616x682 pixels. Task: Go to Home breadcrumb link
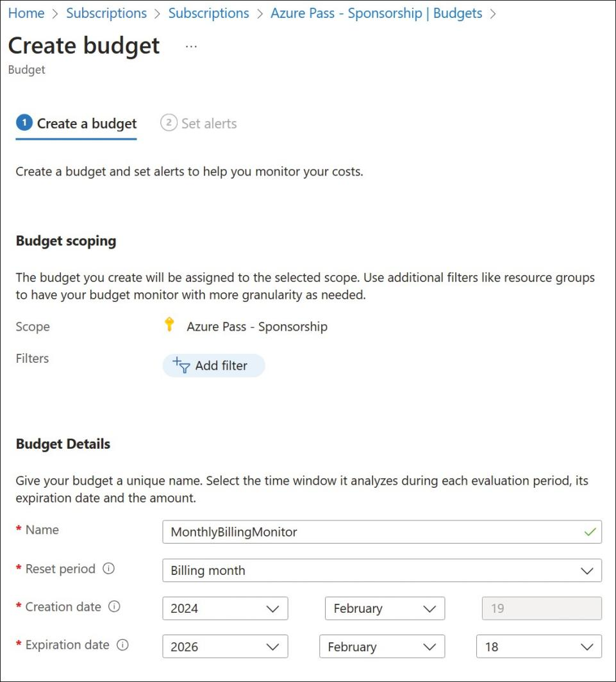coord(26,13)
